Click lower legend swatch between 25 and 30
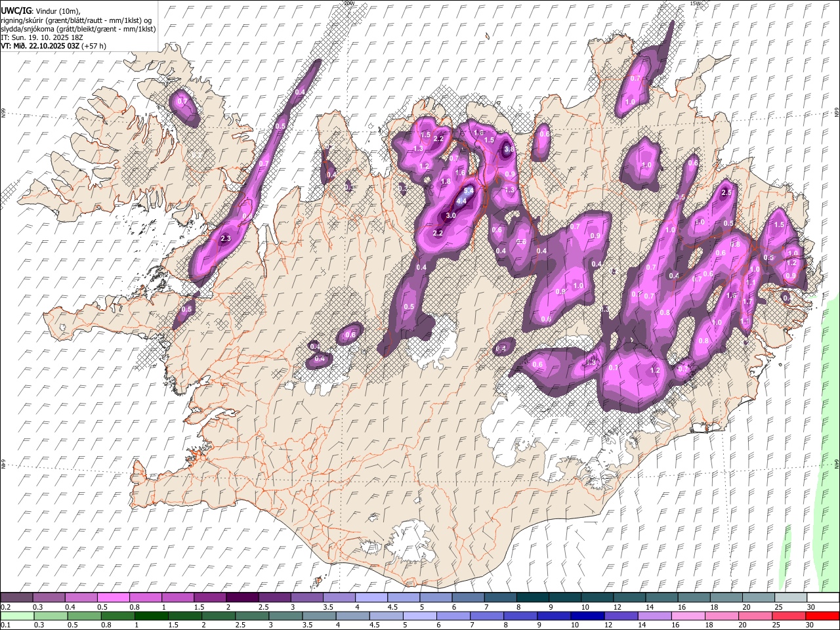The height and width of the screenshot is (630, 840). pyautogui.click(x=790, y=616)
